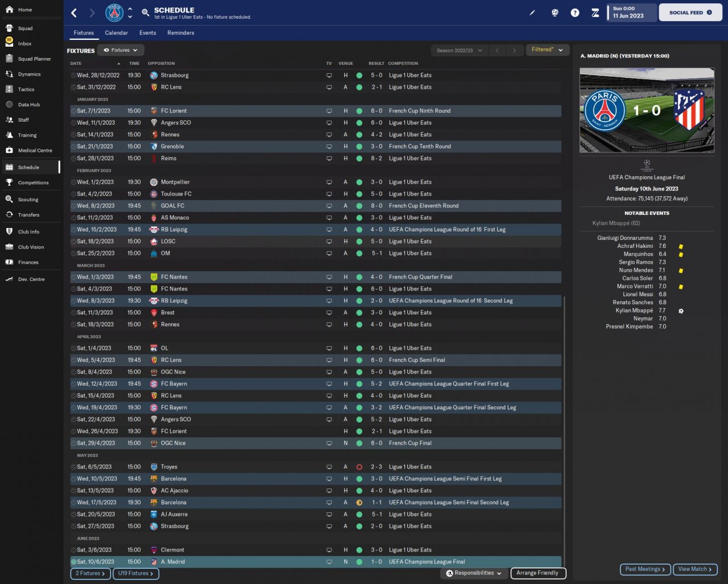This screenshot has height=584, width=728.
Task: Open the Finances sidebar icon
Action: pos(9,262)
